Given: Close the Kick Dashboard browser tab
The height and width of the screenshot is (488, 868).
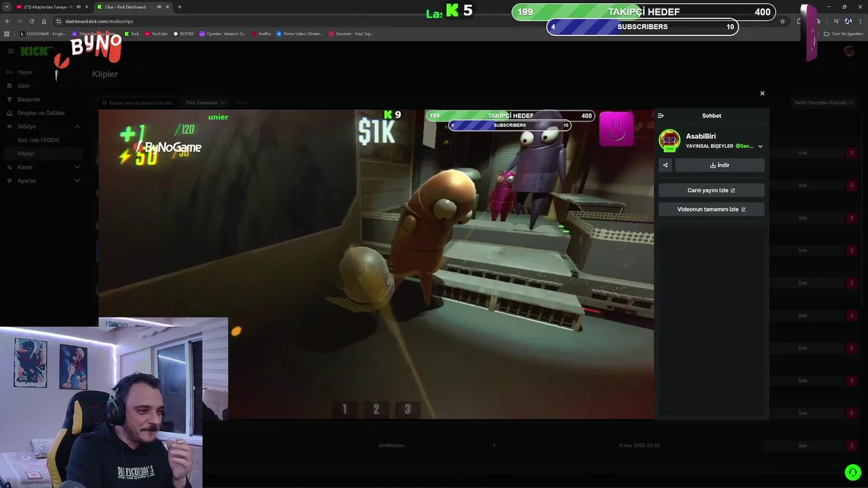Looking at the screenshot, I should [x=167, y=7].
